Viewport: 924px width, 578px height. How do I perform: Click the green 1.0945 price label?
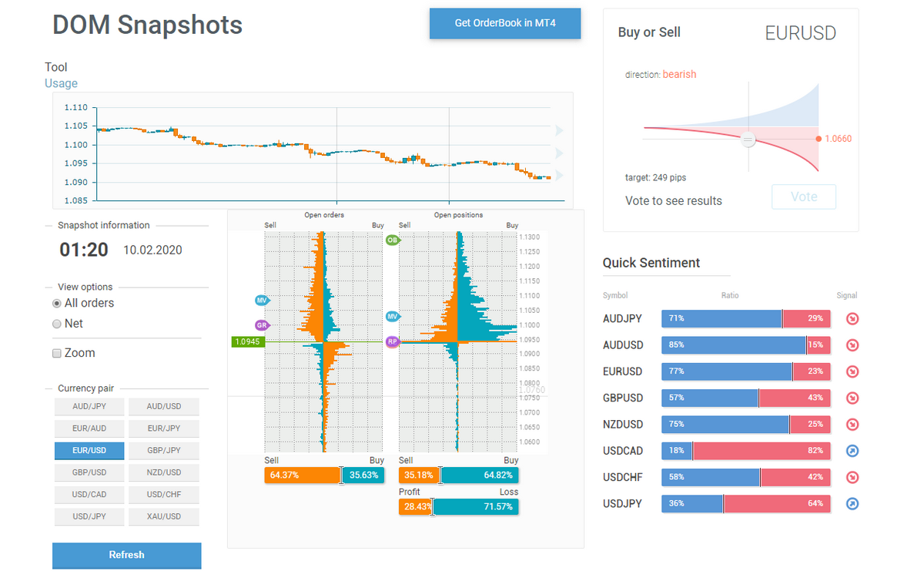click(x=247, y=341)
